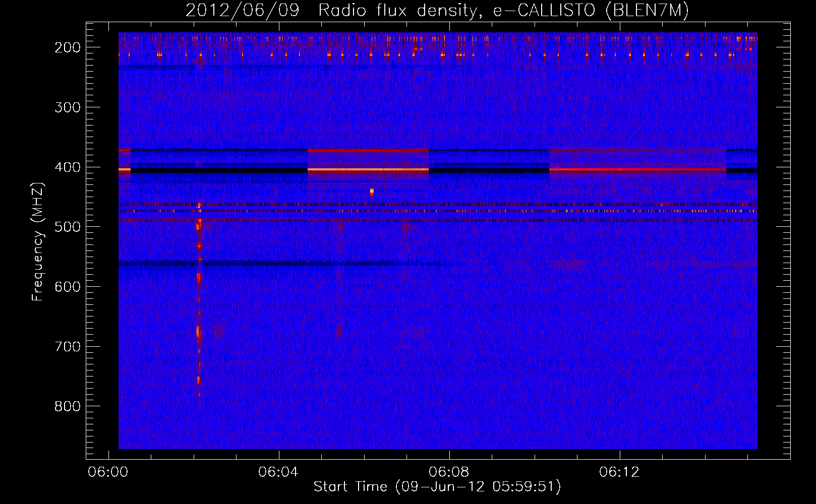Click the 06:08 time tick label
Image resolution: width=816 pixels, height=504 pixels.
point(449,472)
